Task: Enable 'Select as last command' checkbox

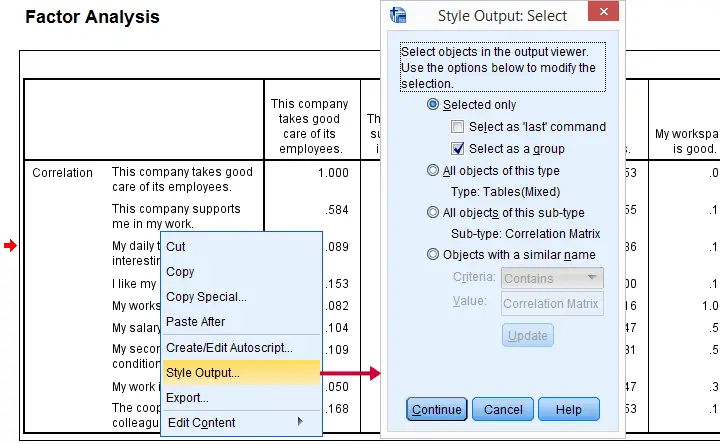Action: 457,127
